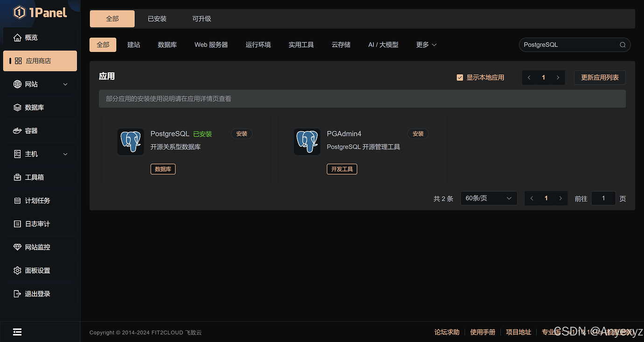Filter apps by 实用工具 category
This screenshot has width=644, height=342.
point(301,45)
